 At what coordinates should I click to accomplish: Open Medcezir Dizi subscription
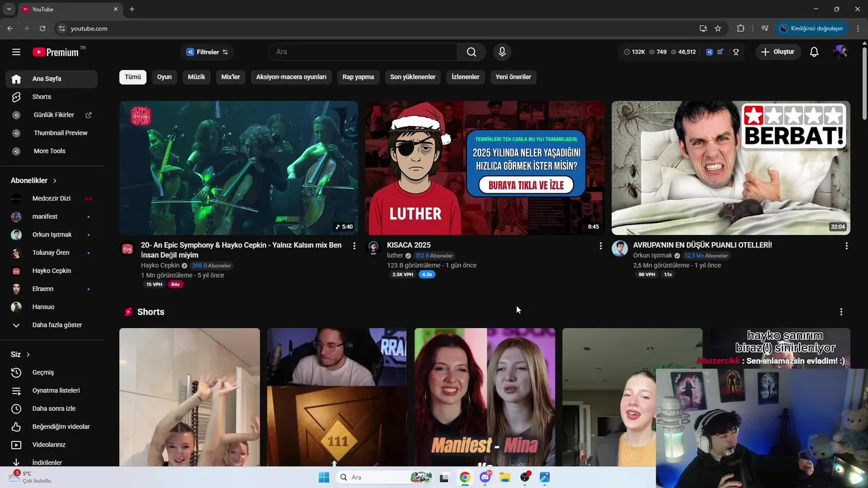[x=52, y=199]
